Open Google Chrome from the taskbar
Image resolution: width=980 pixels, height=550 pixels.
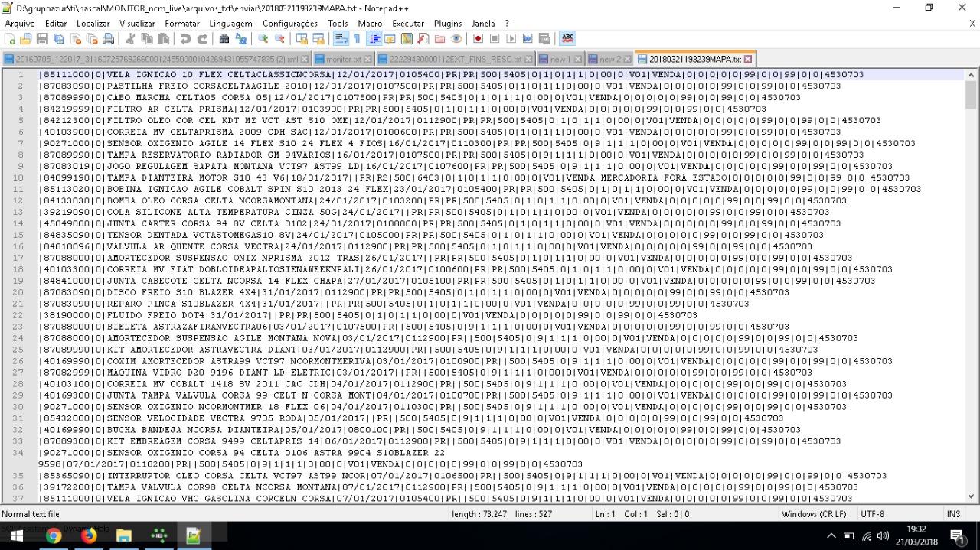54,536
